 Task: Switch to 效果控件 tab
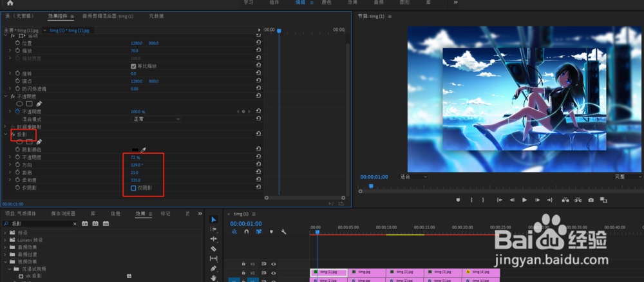pos(58,16)
